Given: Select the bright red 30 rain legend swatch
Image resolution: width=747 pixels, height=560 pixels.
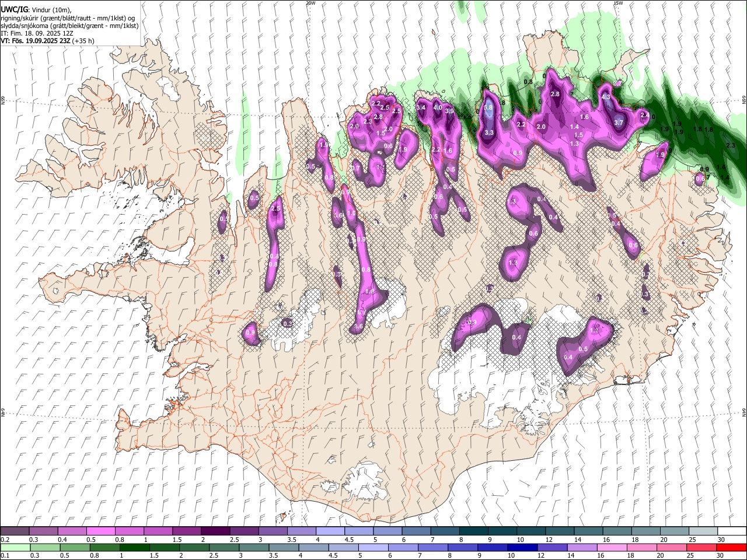Looking at the screenshot, I should pos(732,547).
